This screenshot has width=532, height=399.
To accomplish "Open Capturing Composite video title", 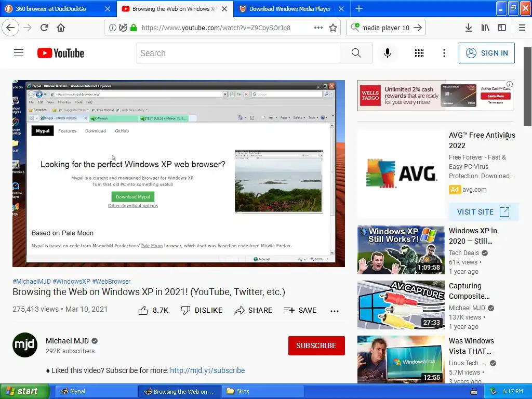I will [469, 291].
